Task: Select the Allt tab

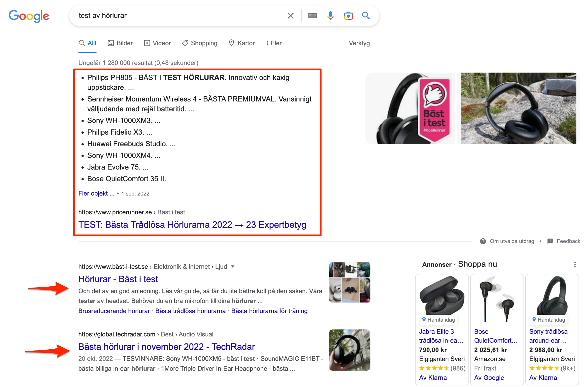Action: [87, 43]
